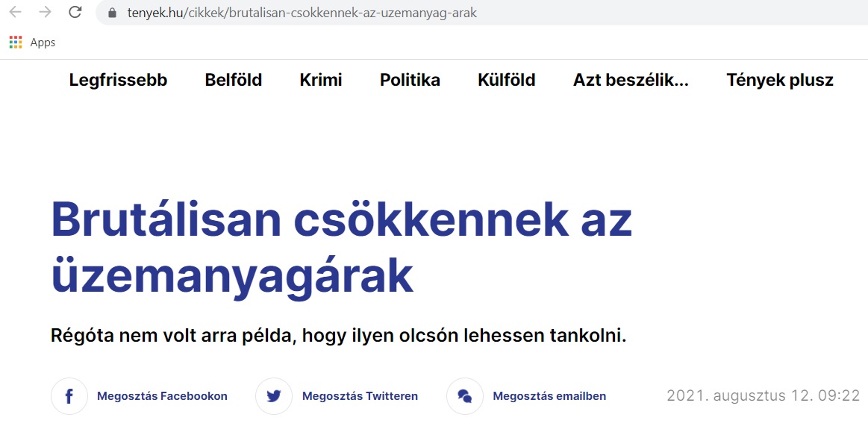Screen dimensions: 868x435
Task: Click the Megosztás emailben text link
Action: point(549,396)
